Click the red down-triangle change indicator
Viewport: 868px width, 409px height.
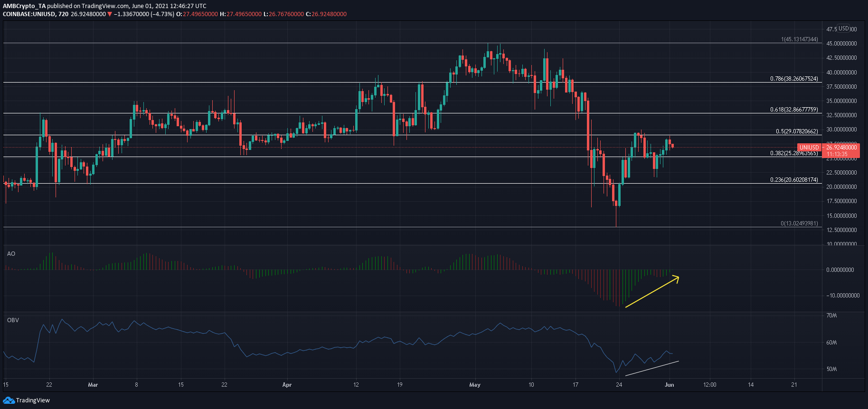(x=110, y=14)
